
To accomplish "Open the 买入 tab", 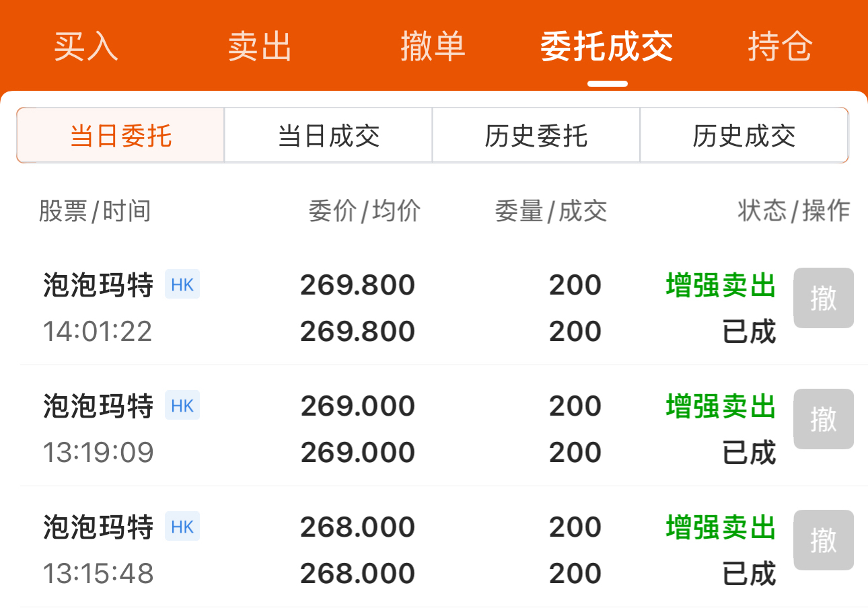I will pyautogui.click(x=85, y=46).
